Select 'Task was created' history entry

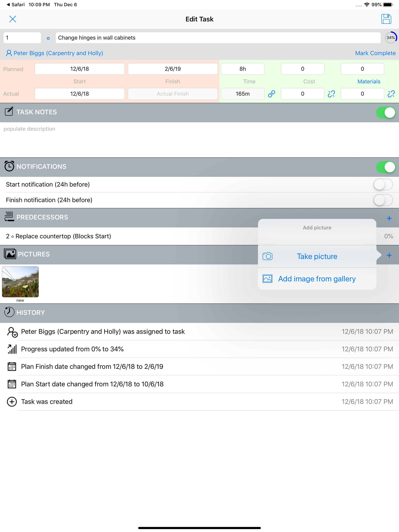click(x=199, y=402)
